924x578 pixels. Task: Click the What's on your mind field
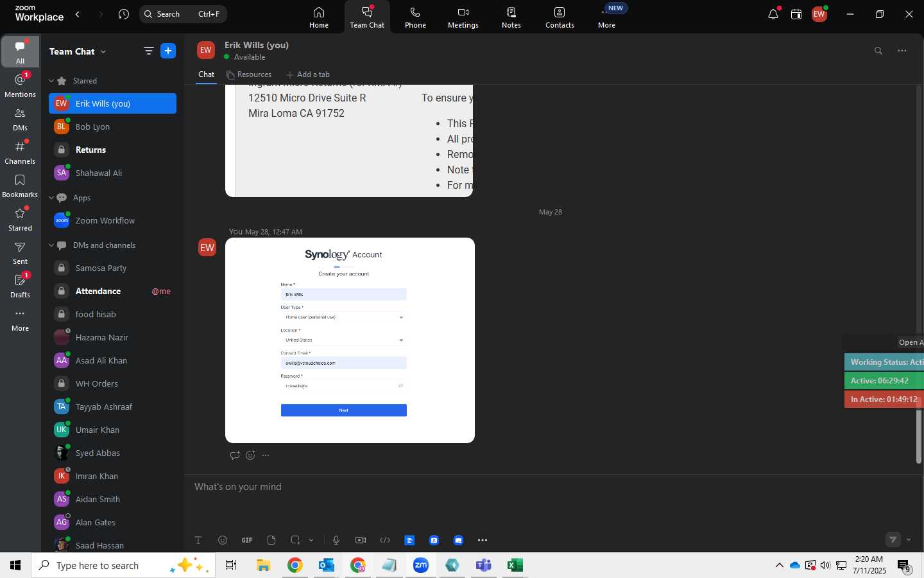point(552,487)
